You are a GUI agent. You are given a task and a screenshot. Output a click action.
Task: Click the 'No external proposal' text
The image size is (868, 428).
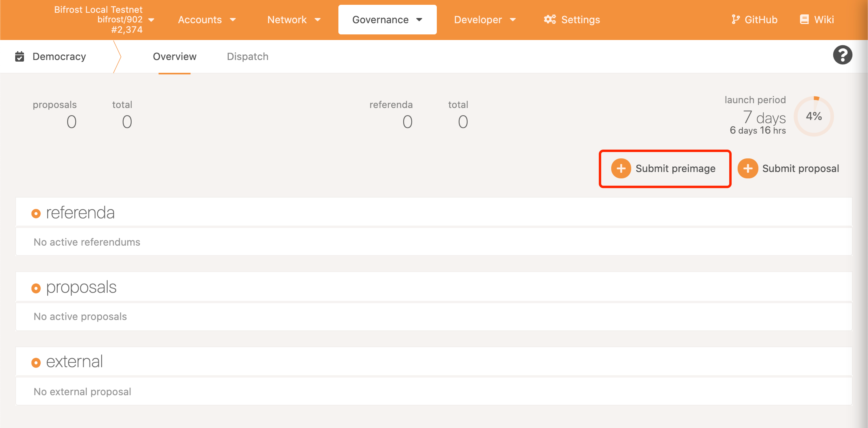(82, 392)
